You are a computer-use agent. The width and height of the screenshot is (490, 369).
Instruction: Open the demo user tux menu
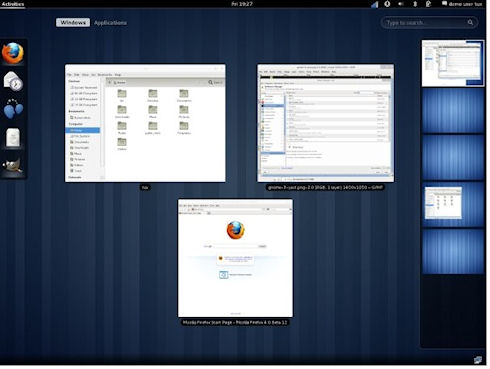tap(462, 4)
